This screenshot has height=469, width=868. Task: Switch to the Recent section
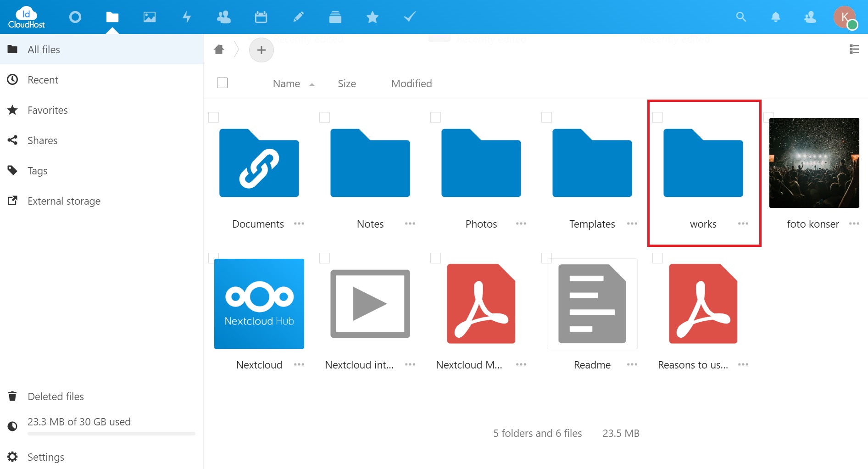[x=43, y=79]
